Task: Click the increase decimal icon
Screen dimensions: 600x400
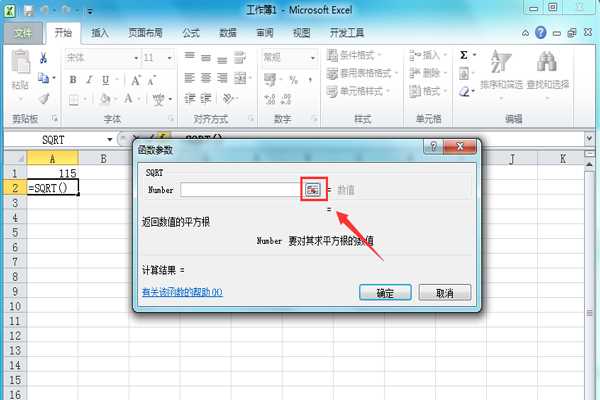Action: [x=270, y=100]
